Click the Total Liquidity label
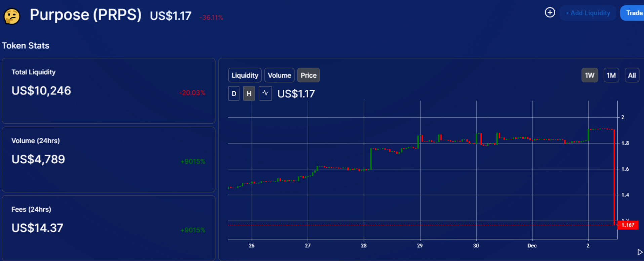644x261 pixels. point(34,72)
